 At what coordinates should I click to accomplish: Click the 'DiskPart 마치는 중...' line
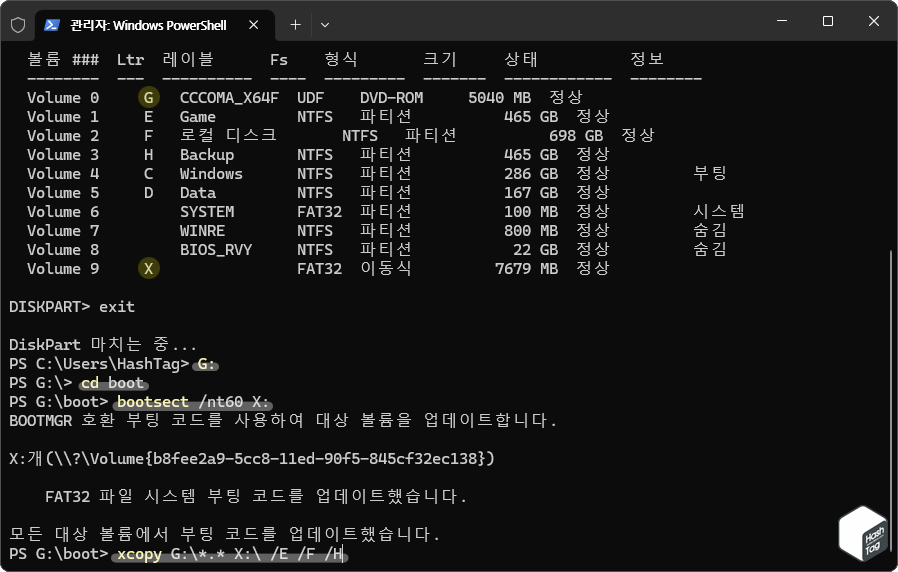pyautogui.click(x=103, y=344)
